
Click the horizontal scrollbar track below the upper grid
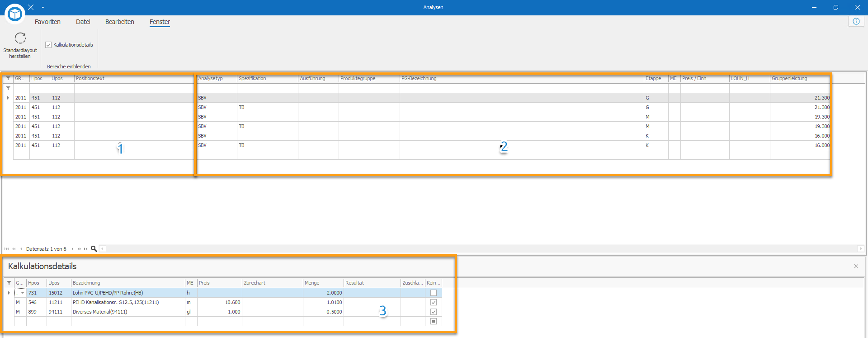point(481,248)
